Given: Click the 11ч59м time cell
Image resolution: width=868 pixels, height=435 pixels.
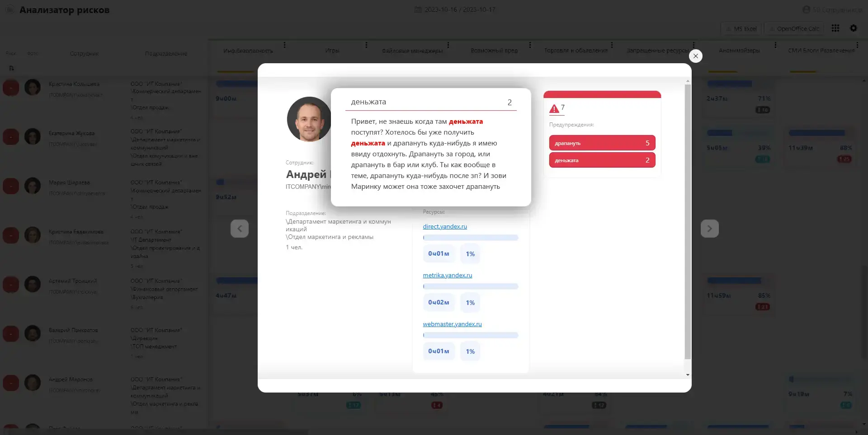Looking at the screenshot, I should [719, 295].
